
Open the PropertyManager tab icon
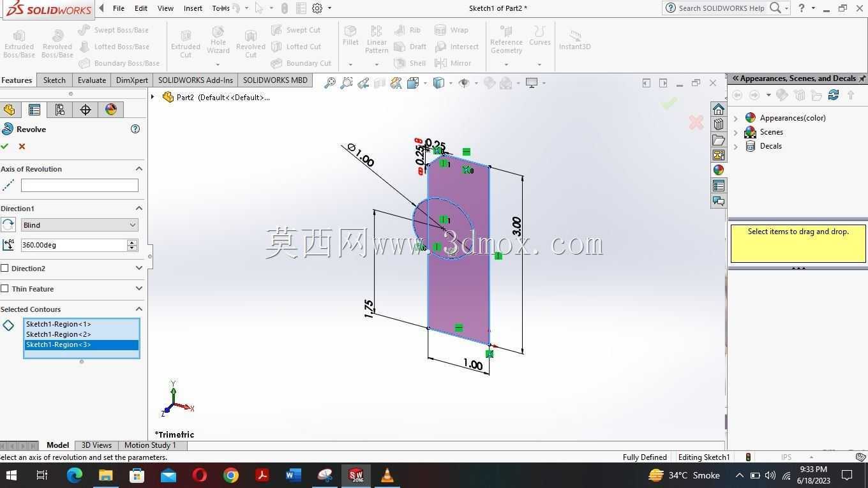coord(34,110)
